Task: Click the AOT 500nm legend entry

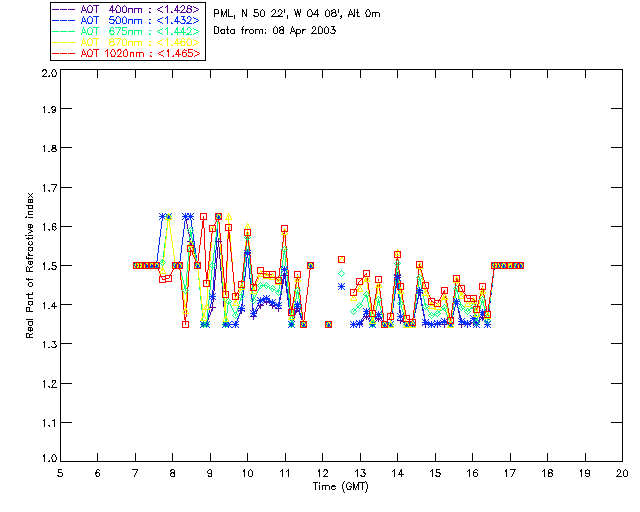Action: pyautogui.click(x=127, y=20)
